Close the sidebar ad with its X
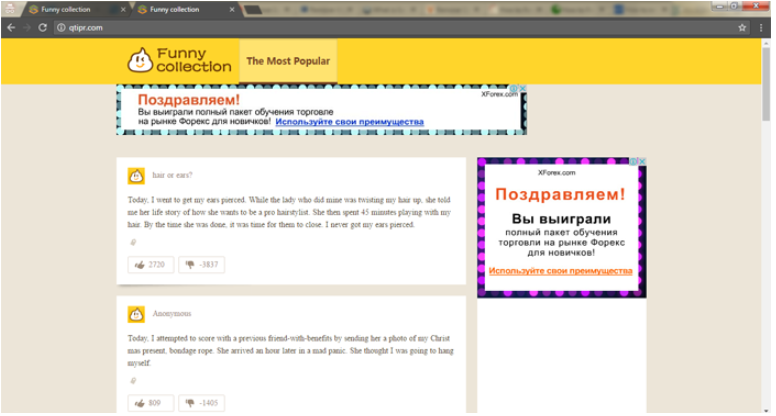 pyautogui.click(x=642, y=161)
